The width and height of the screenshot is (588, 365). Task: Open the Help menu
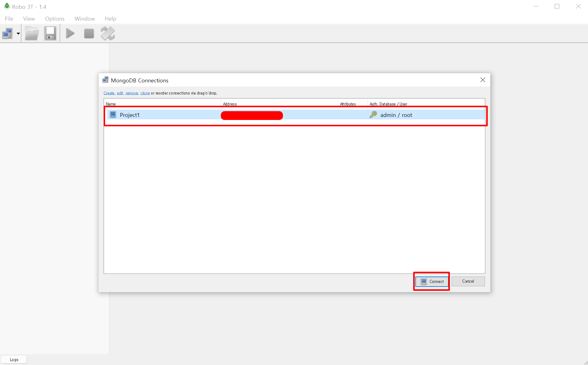point(110,19)
